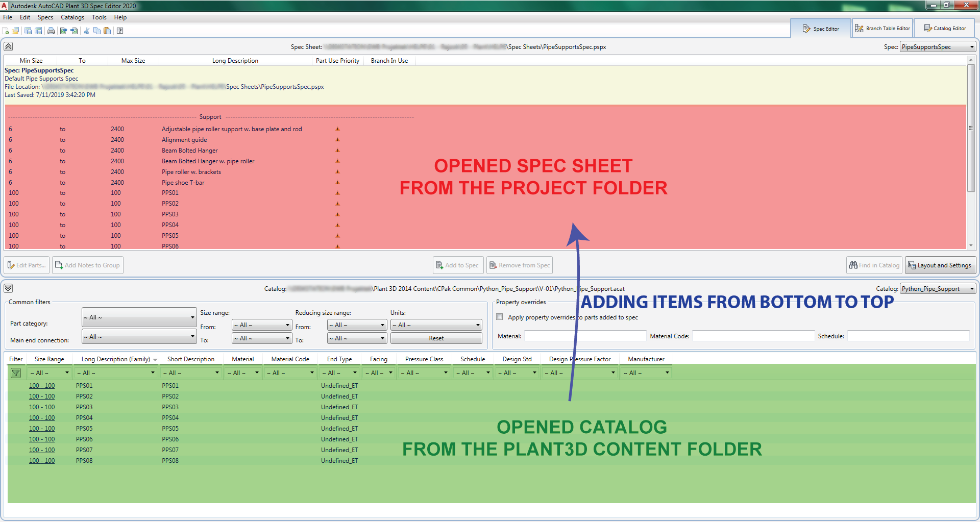Image resolution: width=980 pixels, height=522 pixels.
Task: Open the Part category dropdown
Action: coord(139,317)
